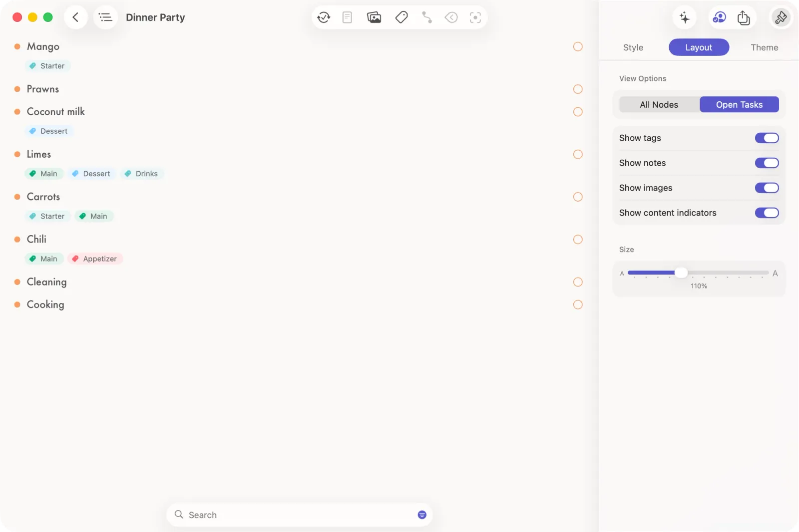This screenshot has width=799, height=532.
Task: Click the Starter tag under Mango
Action: point(47,66)
